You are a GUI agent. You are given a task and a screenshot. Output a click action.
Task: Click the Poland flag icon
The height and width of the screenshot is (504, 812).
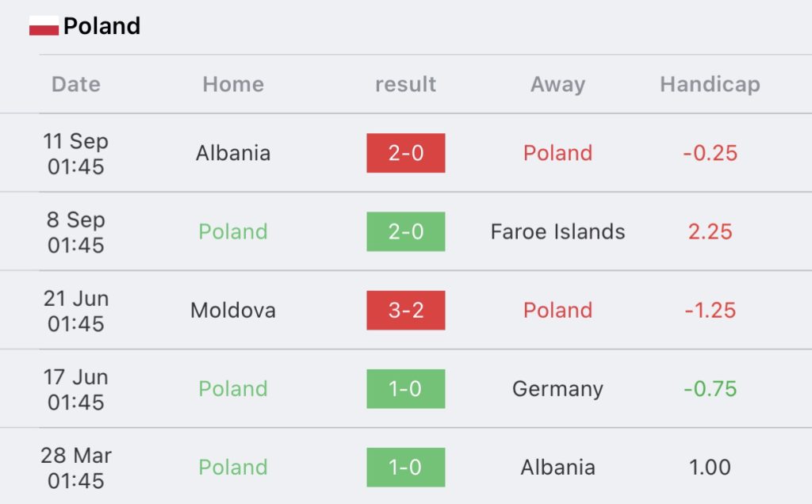click(44, 25)
